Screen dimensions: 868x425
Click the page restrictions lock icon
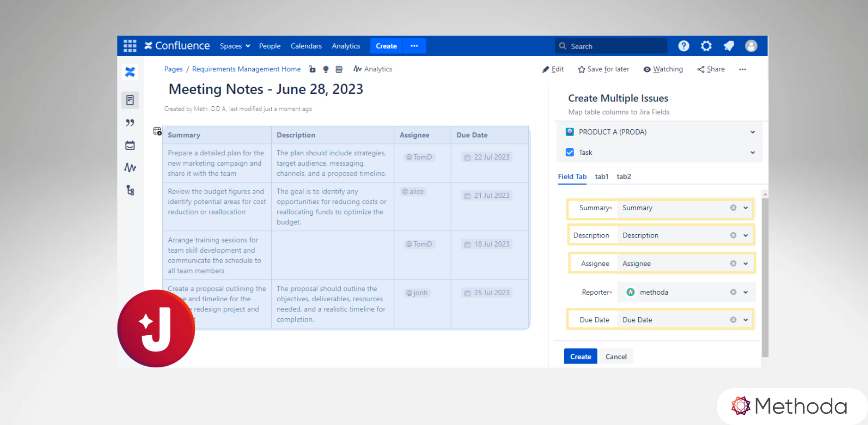click(312, 69)
